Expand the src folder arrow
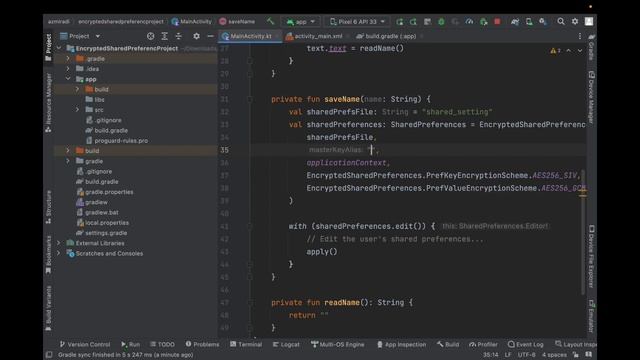 tap(78, 109)
